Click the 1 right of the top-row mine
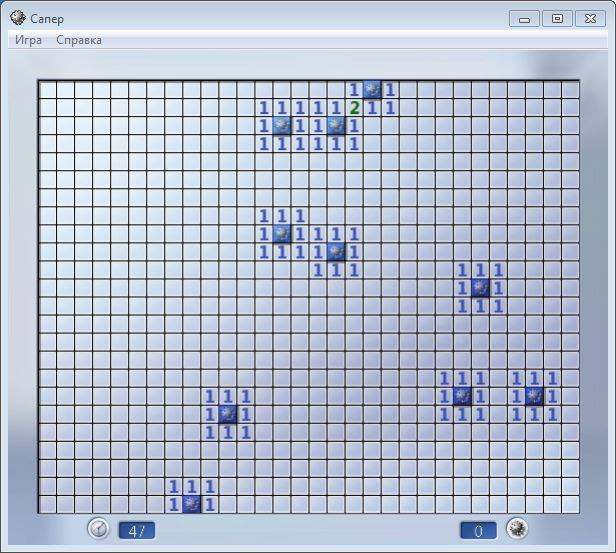This screenshot has height=553, width=616. pos(390,90)
